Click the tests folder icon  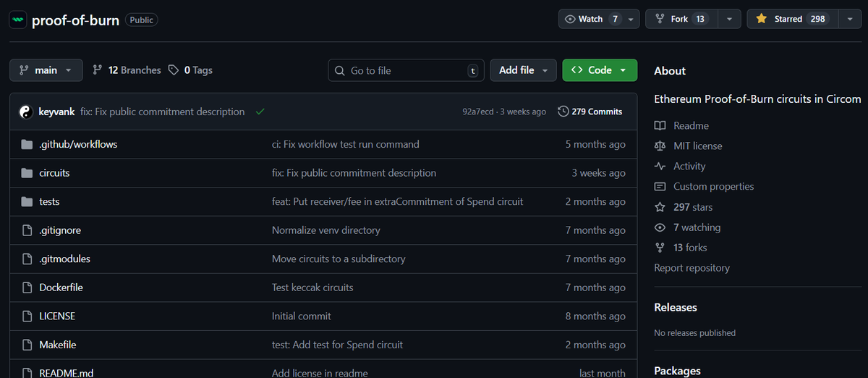27,201
